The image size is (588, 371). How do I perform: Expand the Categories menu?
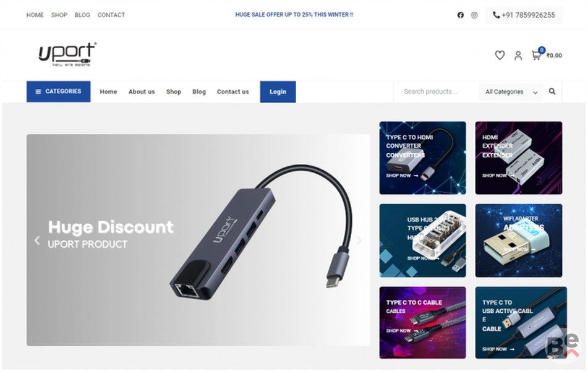click(x=59, y=92)
